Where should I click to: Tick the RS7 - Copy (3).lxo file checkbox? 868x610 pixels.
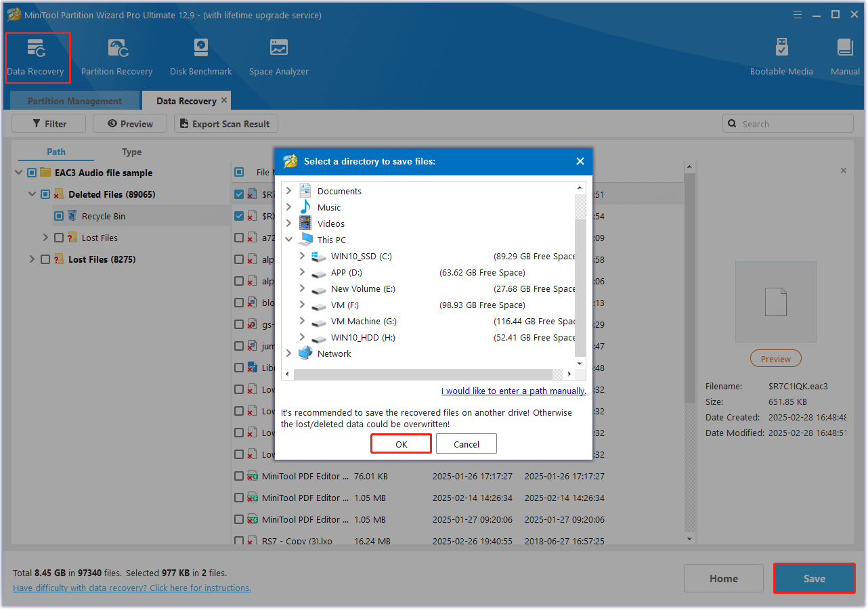point(239,541)
